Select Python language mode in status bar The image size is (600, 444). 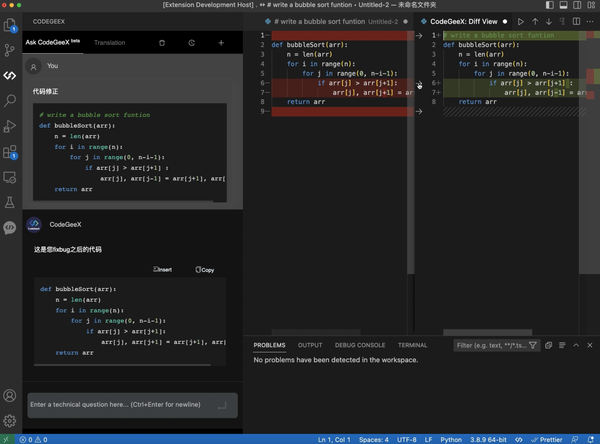[451, 439]
